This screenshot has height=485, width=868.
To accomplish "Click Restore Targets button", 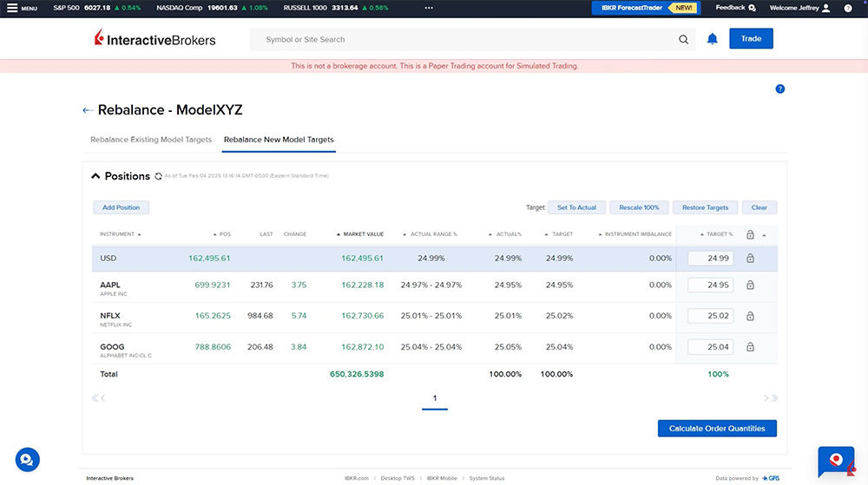I will 705,207.
